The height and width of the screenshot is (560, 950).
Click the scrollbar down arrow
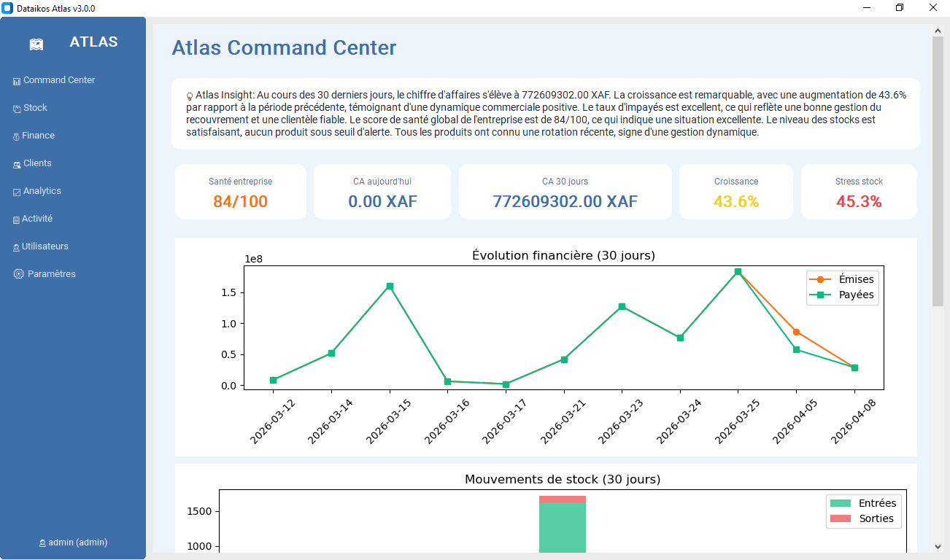(x=938, y=546)
